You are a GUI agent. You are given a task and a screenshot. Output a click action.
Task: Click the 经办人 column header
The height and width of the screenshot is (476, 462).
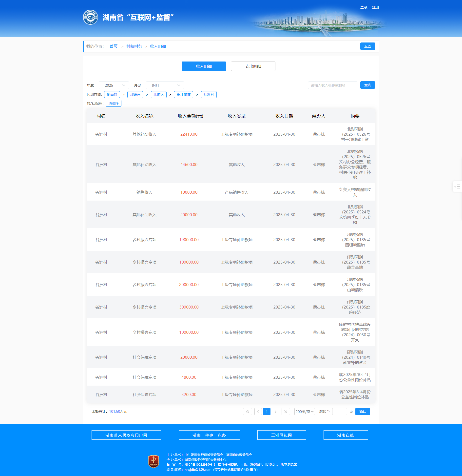click(x=319, y=116)
